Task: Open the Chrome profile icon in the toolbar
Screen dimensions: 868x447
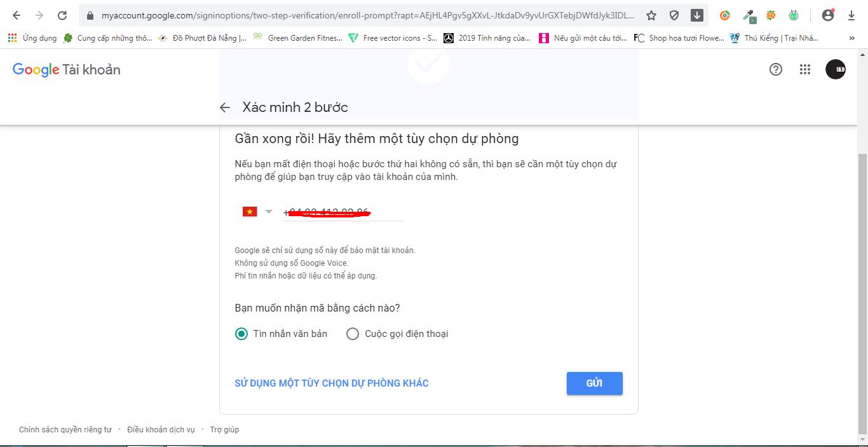Action: tap(827, 15)
